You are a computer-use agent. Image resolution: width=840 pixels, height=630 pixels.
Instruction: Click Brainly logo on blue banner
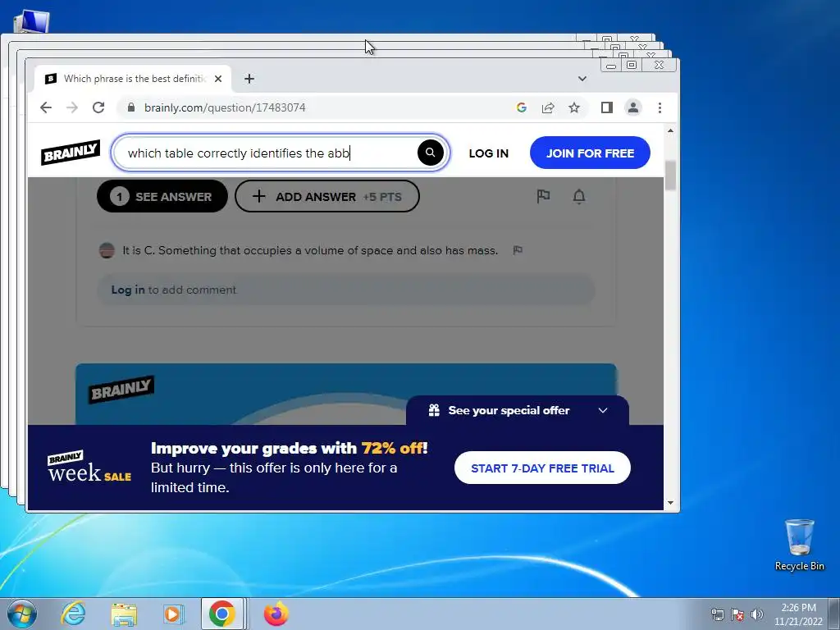[x=121, y=390]
